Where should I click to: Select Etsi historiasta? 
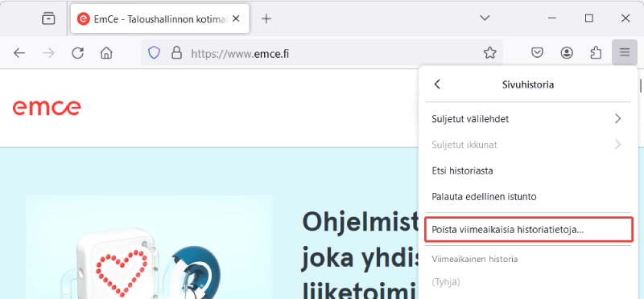click(528, 170)
